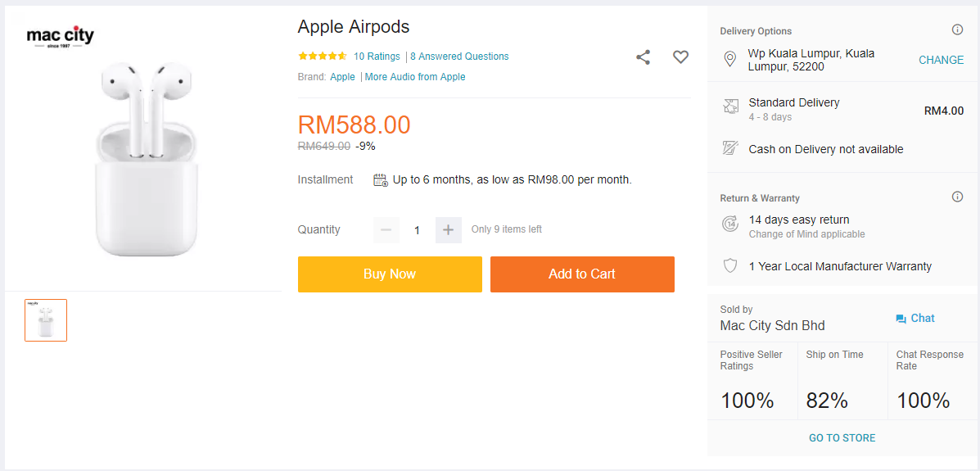Open More Audio from Apple link
Image resolution: width=980 pixels, height=471 pixels.
[415, 77]
